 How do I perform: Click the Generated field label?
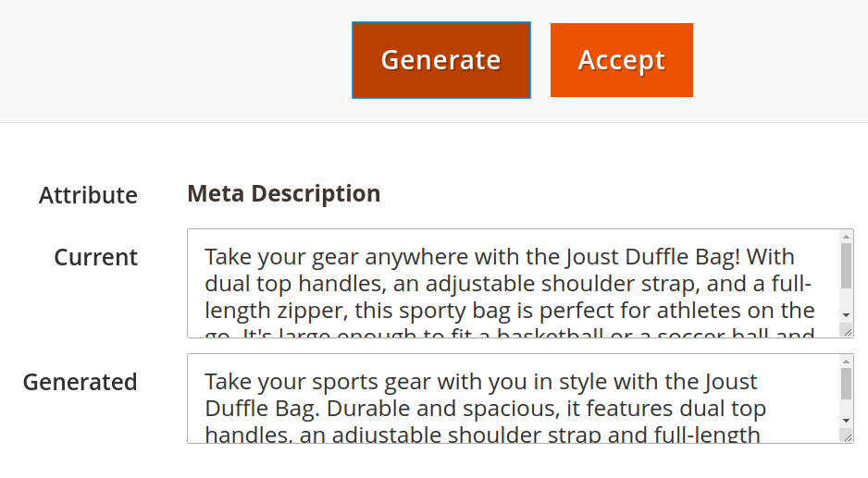81,382
